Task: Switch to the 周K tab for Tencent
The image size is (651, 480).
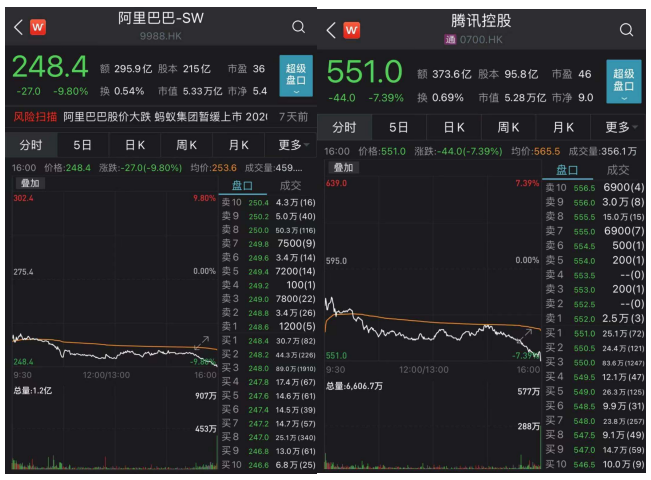Action: [509, 127]
